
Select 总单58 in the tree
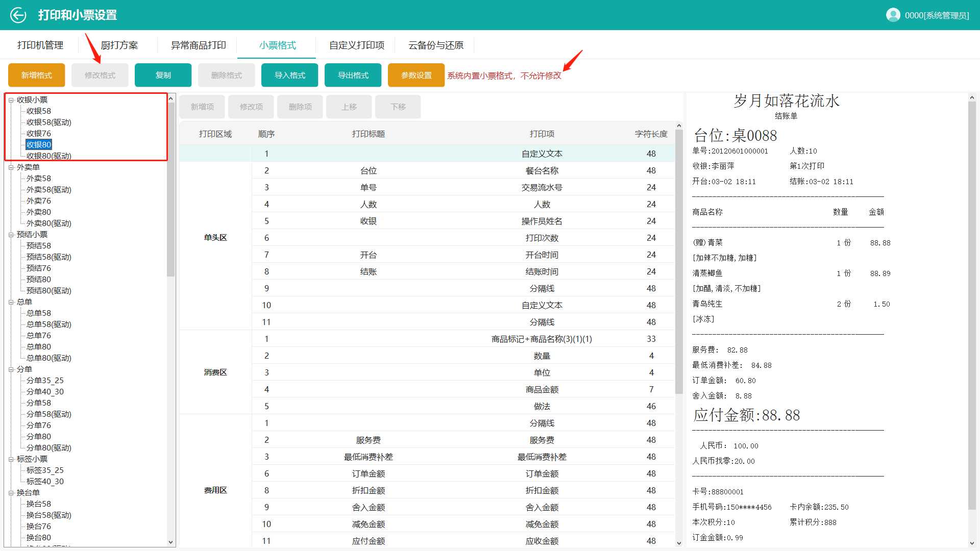point(39,313)
